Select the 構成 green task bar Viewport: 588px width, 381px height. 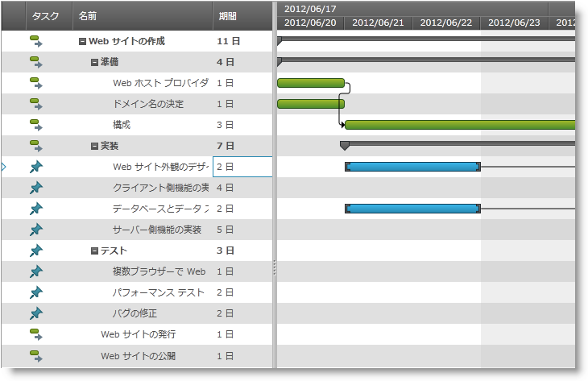[460, 125]
